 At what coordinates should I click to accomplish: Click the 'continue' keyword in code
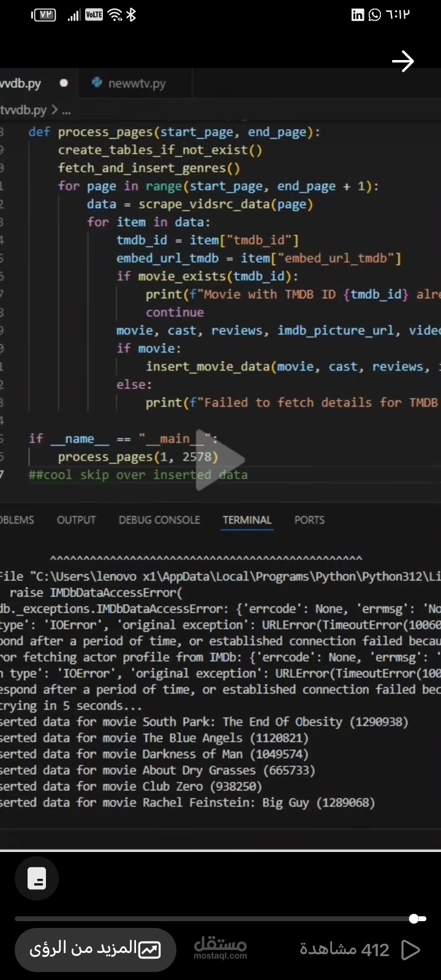[175, 312]
